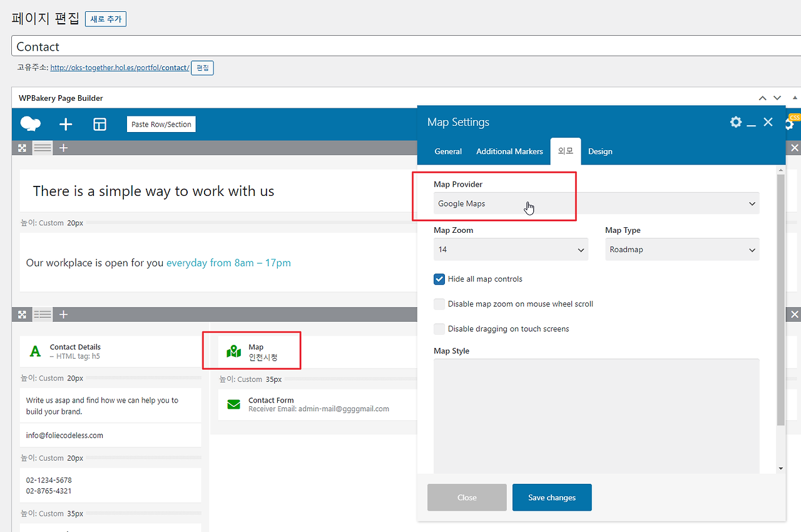Screen dimensions: 801x532
Task: Select the heading 'There is a simple way to work with us'
Action: 153,192
